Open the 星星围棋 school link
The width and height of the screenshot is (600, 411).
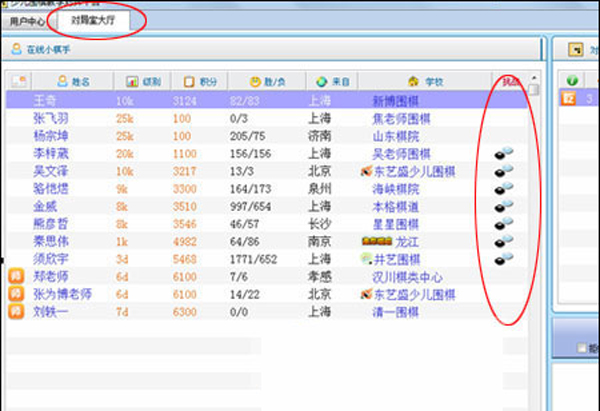click(396, 224)
